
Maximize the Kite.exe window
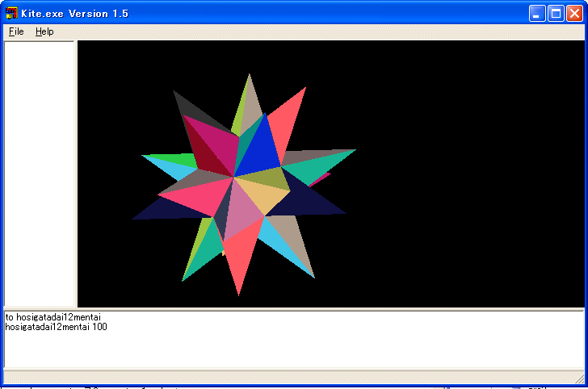(x=556, y=14)
